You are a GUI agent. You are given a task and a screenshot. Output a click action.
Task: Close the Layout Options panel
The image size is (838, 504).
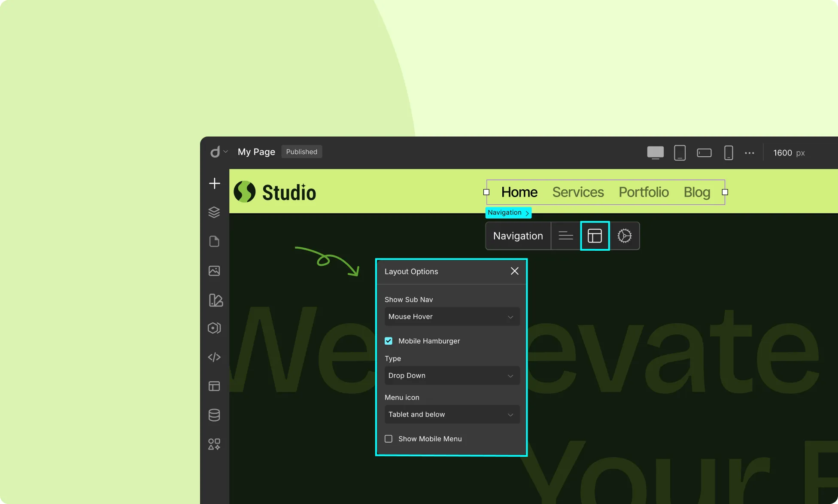point(515,271)
